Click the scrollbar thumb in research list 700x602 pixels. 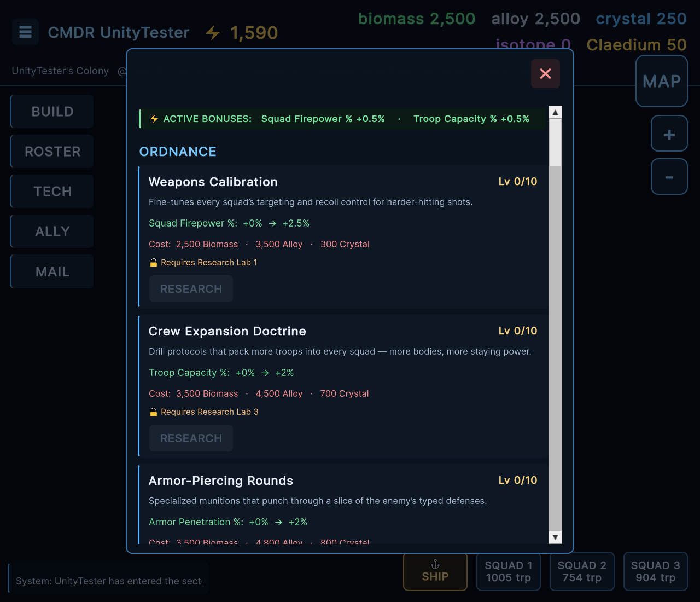[x=555, y=143]
